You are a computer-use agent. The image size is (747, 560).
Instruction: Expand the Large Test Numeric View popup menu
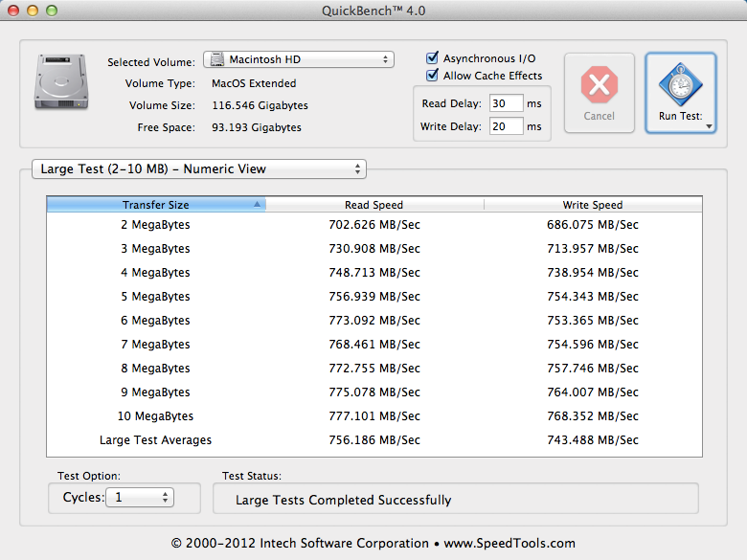(199, 169)
